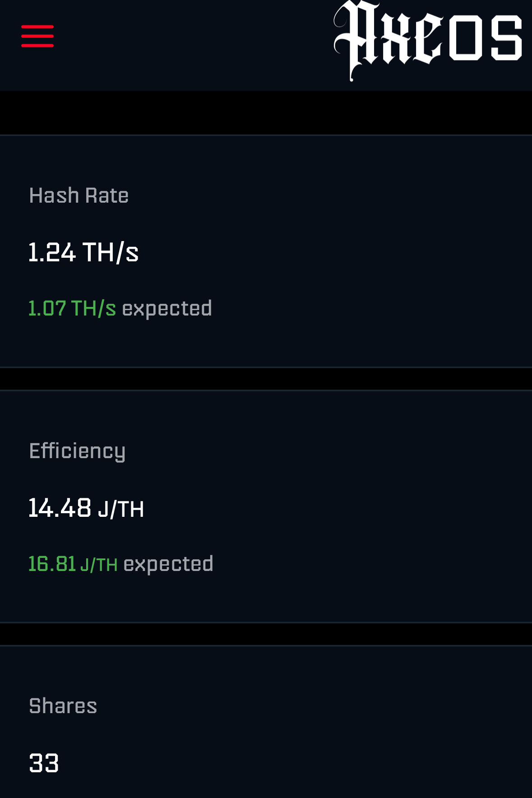Viewport: 532px width, 798px height.
Task: Click the shares count 33
Action: click(44, 763)
